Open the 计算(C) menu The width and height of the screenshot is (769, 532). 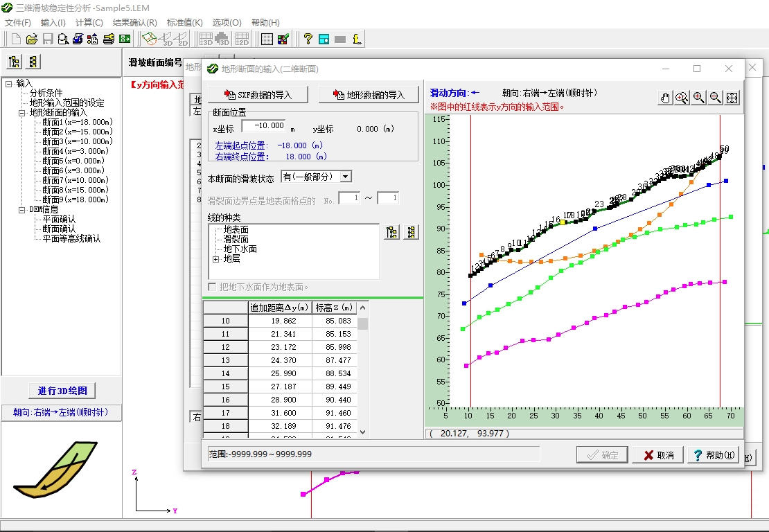pos(89,23)
